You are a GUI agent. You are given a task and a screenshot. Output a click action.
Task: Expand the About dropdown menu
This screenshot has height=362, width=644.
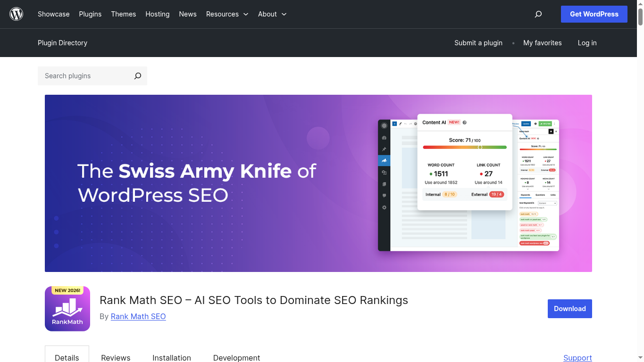tap(272, 14)
